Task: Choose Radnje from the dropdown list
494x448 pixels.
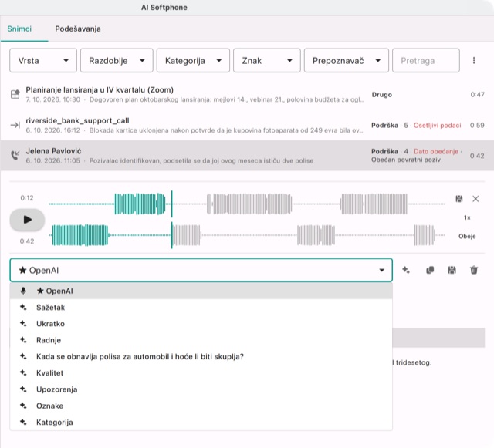Action: coord(201,340)
